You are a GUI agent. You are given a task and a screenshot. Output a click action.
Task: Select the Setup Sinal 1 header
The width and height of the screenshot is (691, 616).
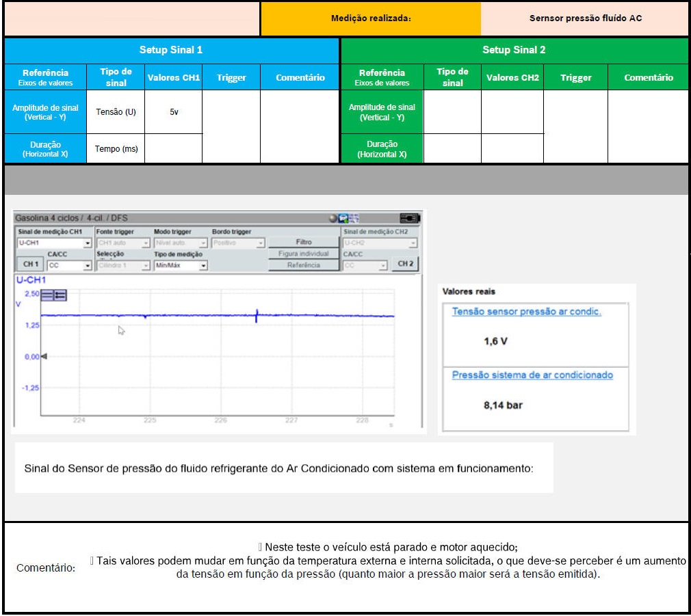click(x=171, y=50)
